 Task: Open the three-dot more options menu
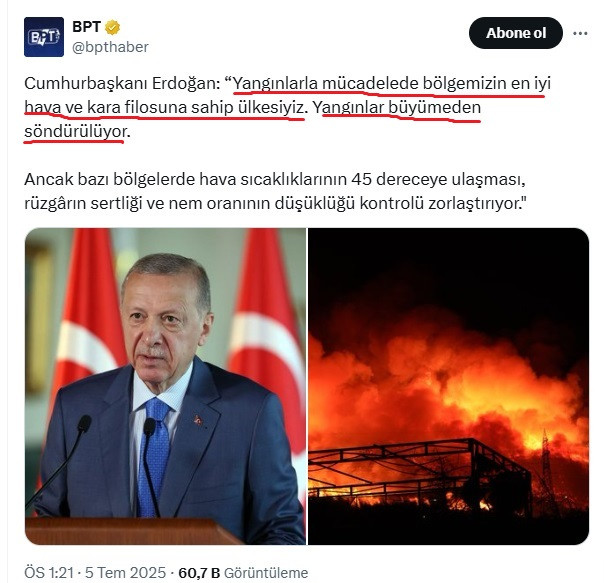[x=580, y=34]
